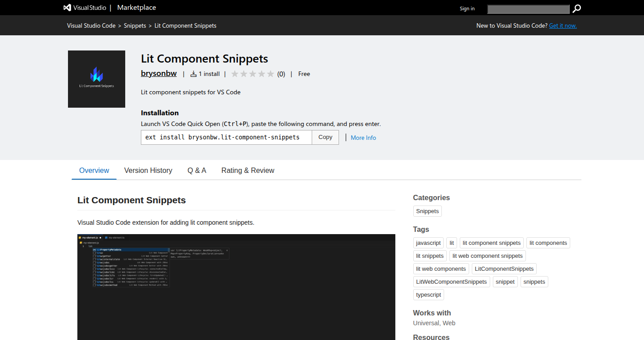Open the Snippets breadcrumb link

tap(135, 25)
